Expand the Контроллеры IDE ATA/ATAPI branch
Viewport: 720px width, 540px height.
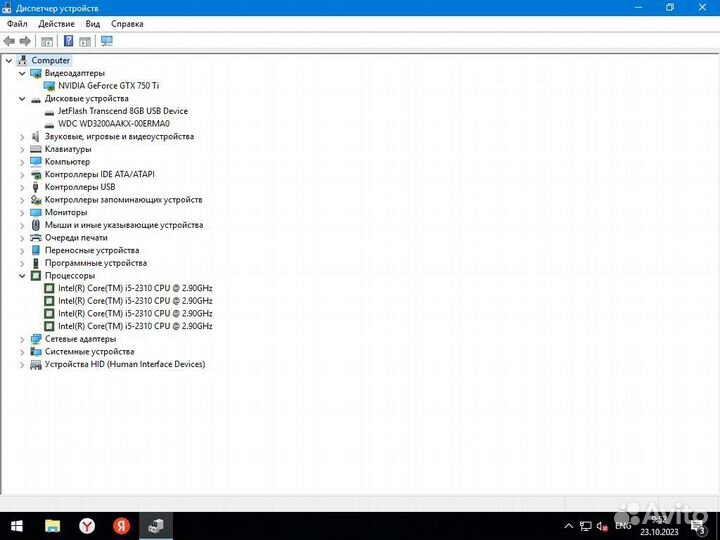22,174
